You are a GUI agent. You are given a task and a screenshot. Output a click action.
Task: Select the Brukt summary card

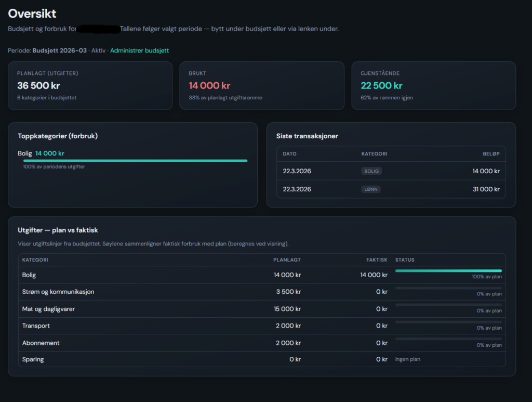click(262, 86)
